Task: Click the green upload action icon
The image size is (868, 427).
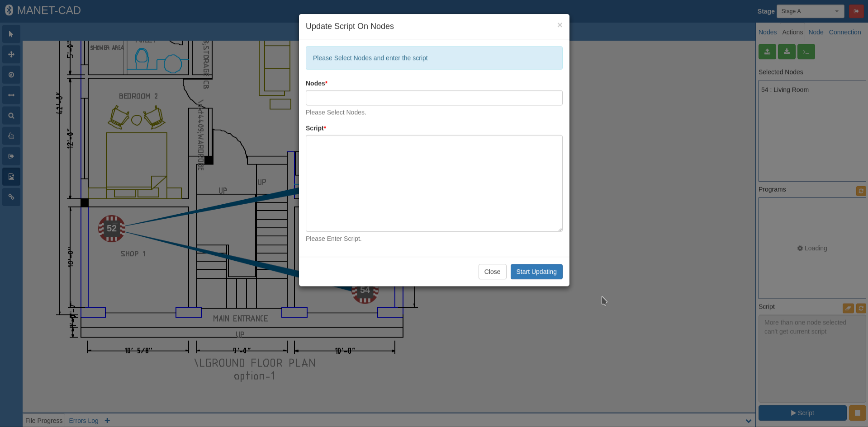Action: (x=767, y=52)
